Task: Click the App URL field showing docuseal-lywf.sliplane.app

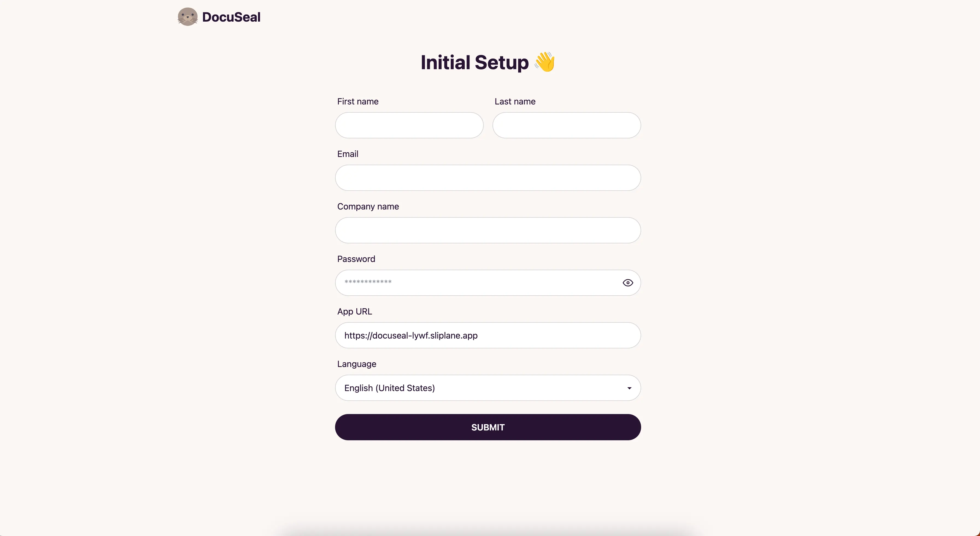Action: [x=488, y=335]
